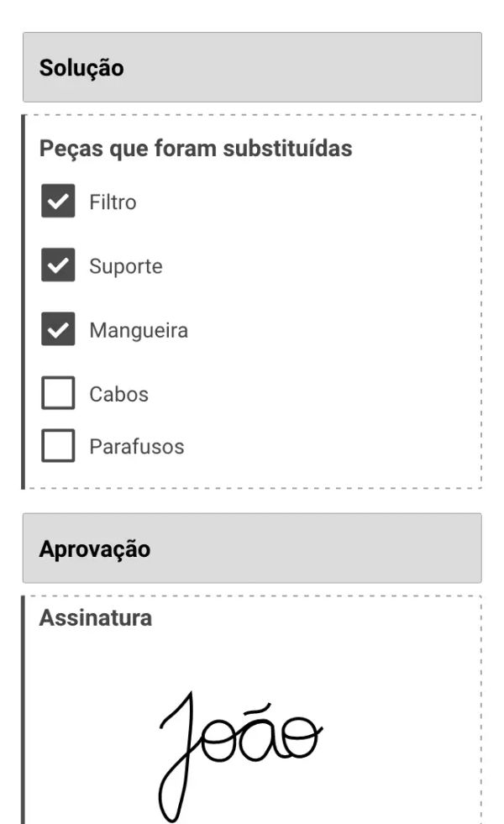
Task: Click the Assinatura field label
Action: (96, 618)
